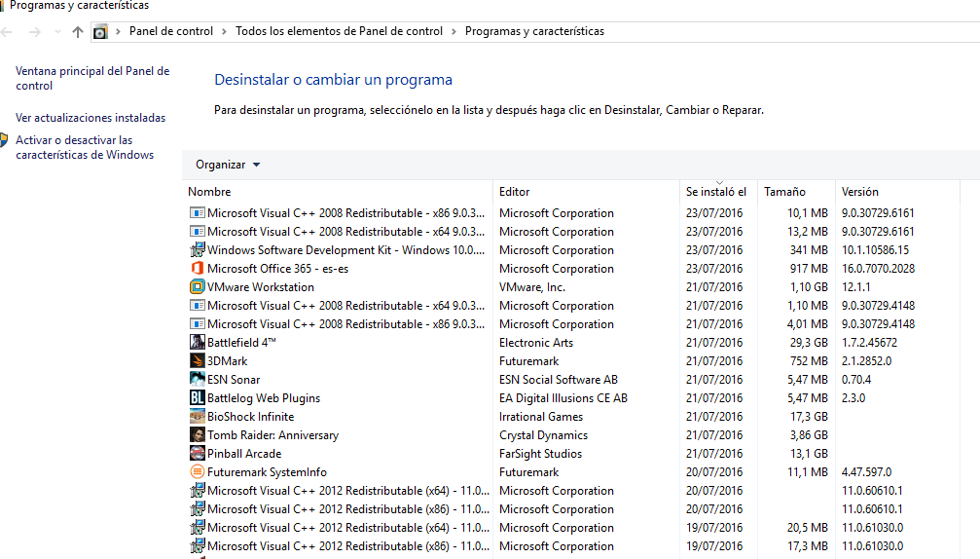Click the ESN Sonar icon
The width and height of the screenshot is (980, 559).
[x=198, y=380]
